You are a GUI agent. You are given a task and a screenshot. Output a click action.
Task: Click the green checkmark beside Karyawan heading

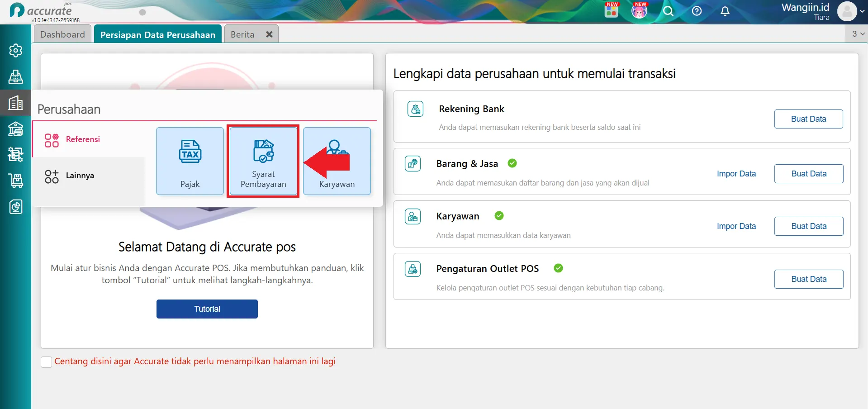coord(499,216)
